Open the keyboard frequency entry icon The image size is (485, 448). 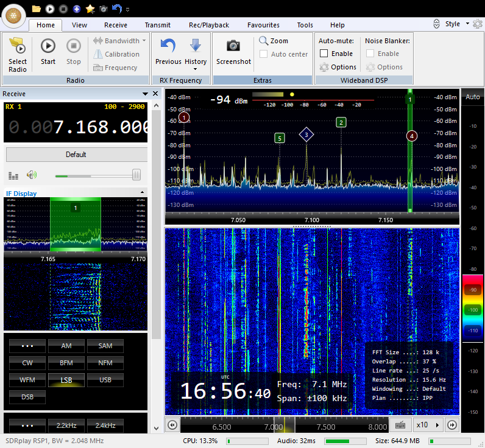(x=400, y=425)
